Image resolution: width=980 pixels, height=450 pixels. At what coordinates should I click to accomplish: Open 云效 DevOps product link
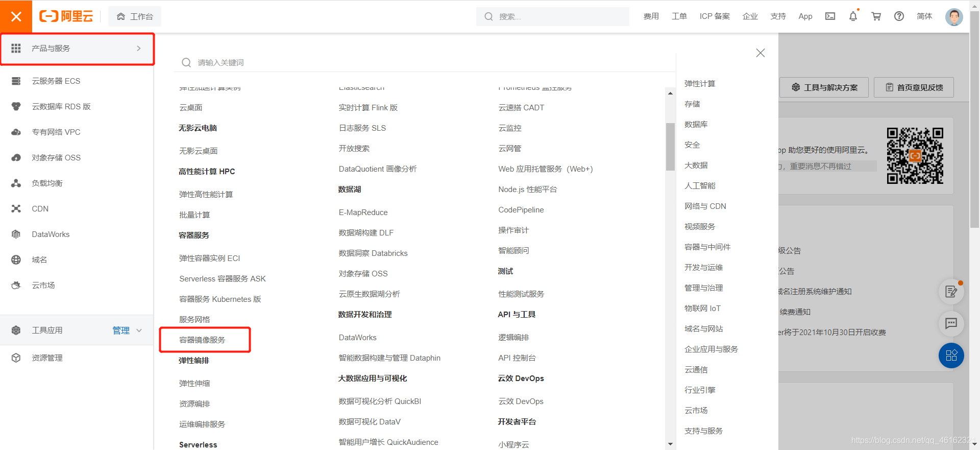pos(521,401)
